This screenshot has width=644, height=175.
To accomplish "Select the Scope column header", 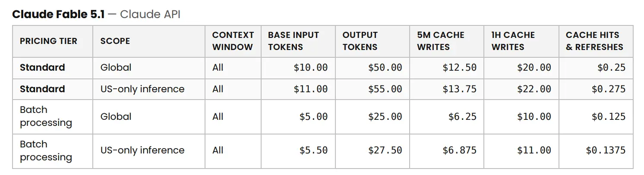I will pyautogui.click(x=115, y=41).
